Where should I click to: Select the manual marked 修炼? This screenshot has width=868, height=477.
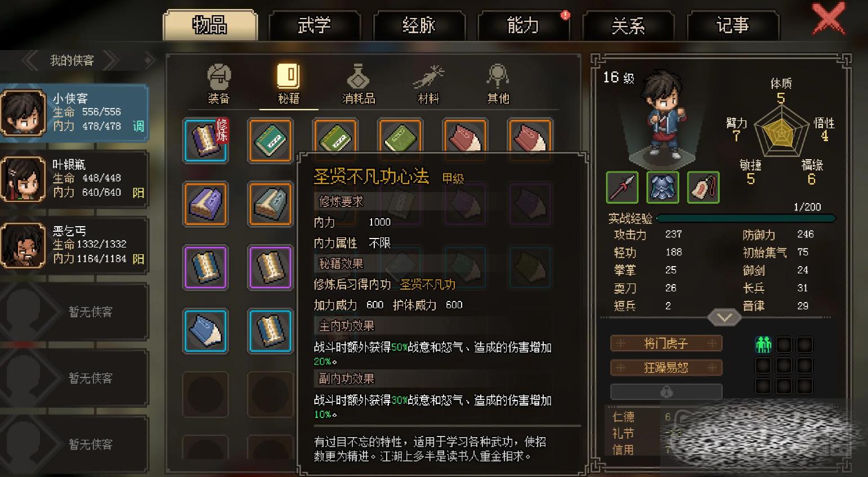point(205,141)
